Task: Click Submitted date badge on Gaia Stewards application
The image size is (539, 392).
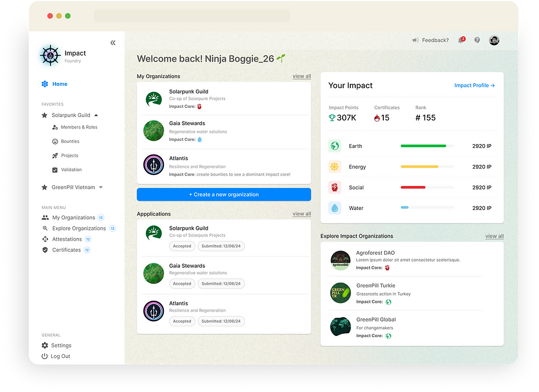Action: point(221,284)
